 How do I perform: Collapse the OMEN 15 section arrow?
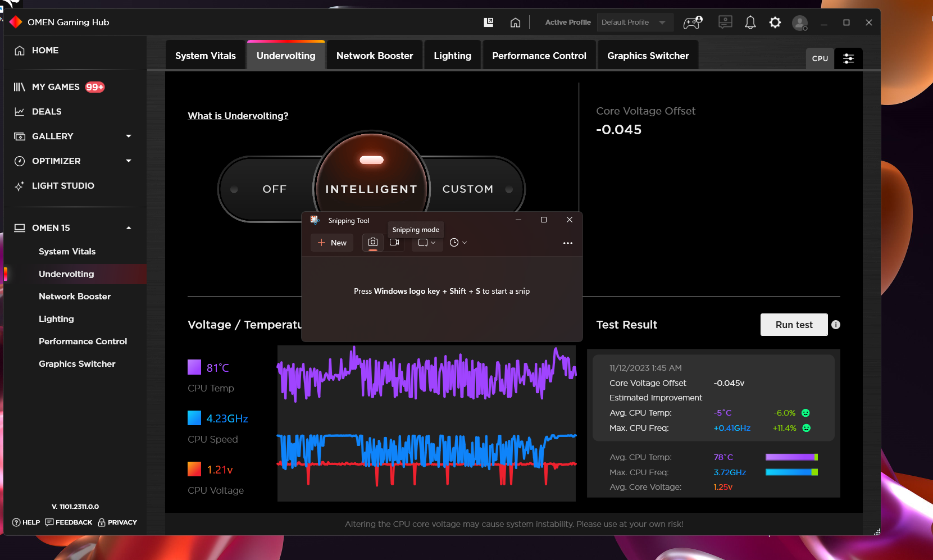pos(129,228)
